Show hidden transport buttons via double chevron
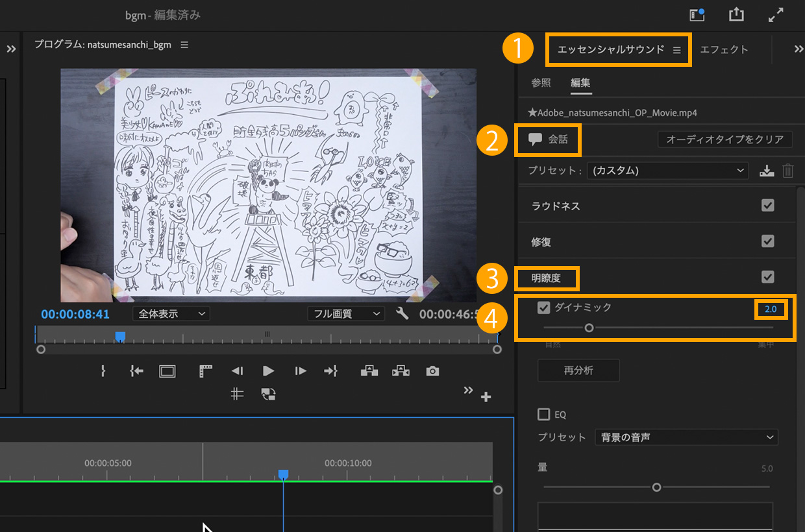The image size is (805, 532). pyautogui.click(x=468, y=390)
